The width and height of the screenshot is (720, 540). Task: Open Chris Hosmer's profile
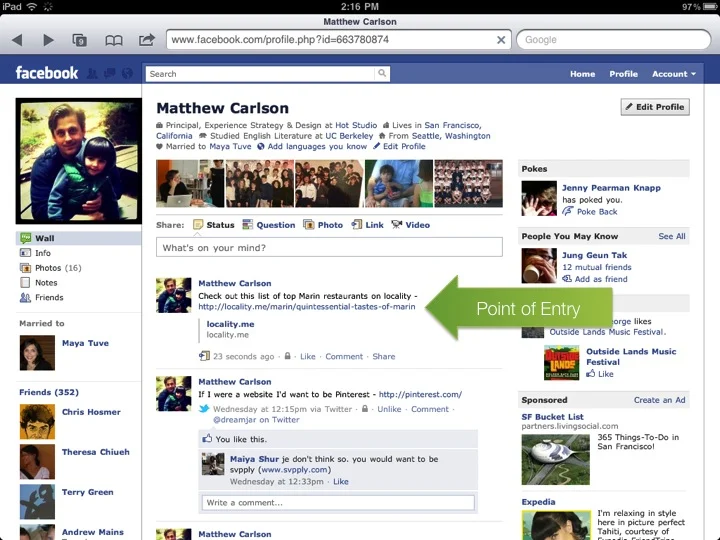coord(91,412)
